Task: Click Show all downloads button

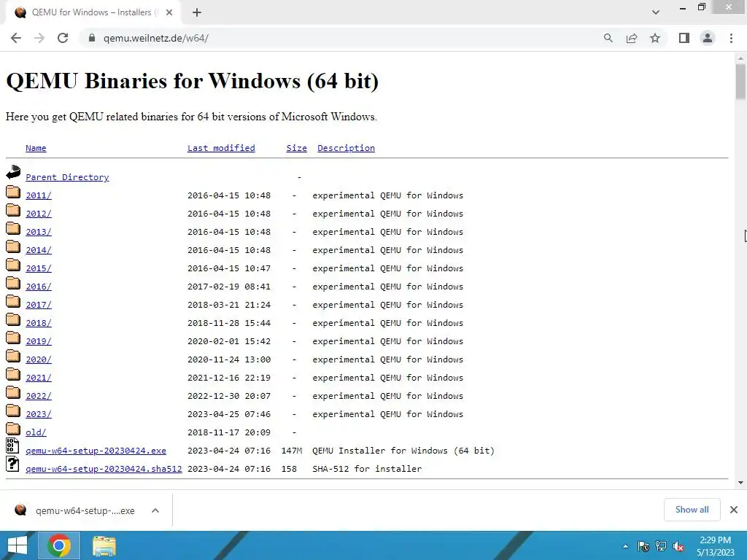Action: [692, 510]
